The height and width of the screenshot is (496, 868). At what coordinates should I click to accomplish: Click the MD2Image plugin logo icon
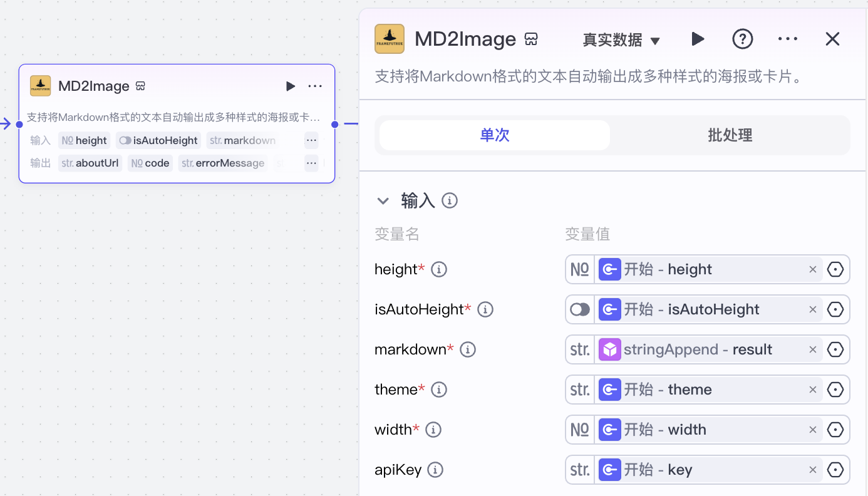(x=388, y=38)
